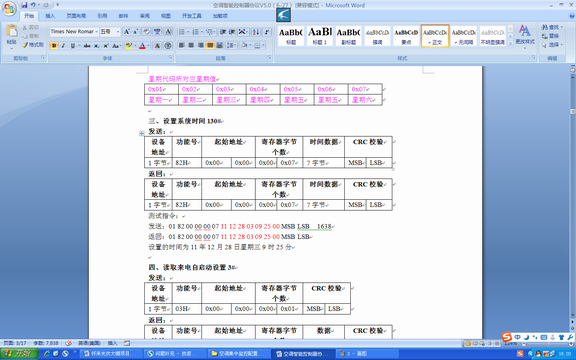Apply strikethrough formatting
Screen dimensions: 576x360
pos(87,46)
